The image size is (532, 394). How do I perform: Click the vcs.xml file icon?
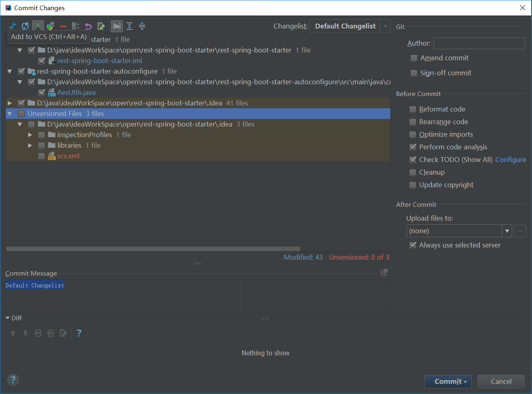(x=52, y=156)
